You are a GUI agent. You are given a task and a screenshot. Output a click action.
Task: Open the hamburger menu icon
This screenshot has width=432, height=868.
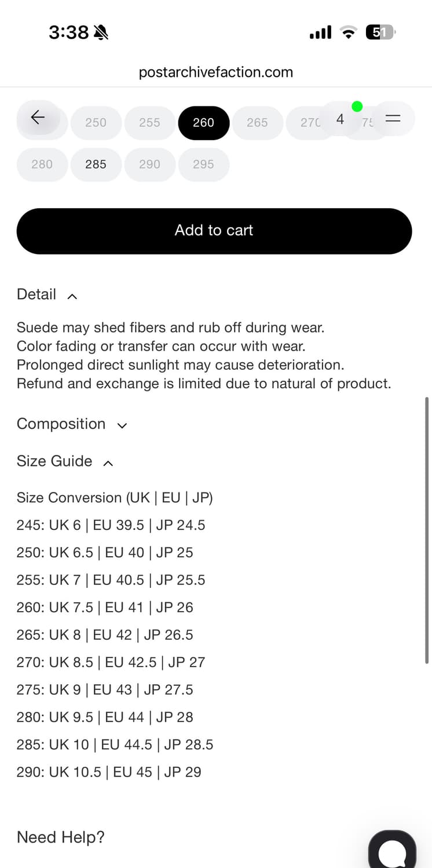pos(393,118)
